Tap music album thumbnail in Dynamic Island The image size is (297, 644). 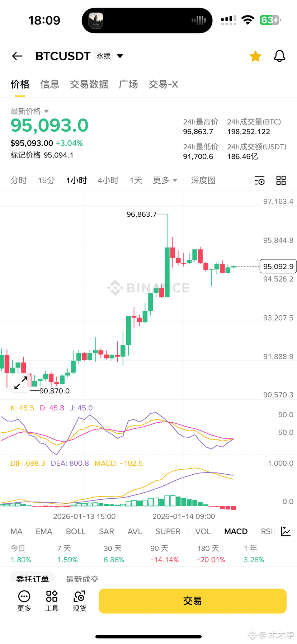point(96,20)
